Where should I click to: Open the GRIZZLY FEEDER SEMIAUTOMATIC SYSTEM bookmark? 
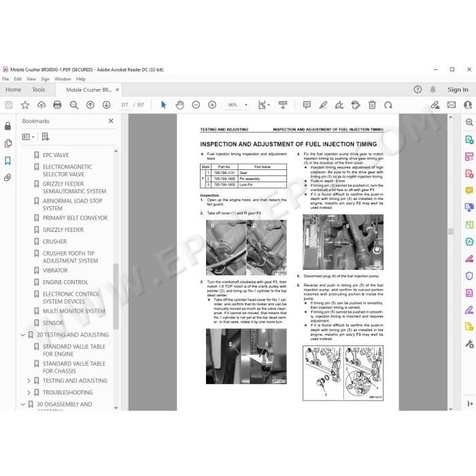[74, 188]
